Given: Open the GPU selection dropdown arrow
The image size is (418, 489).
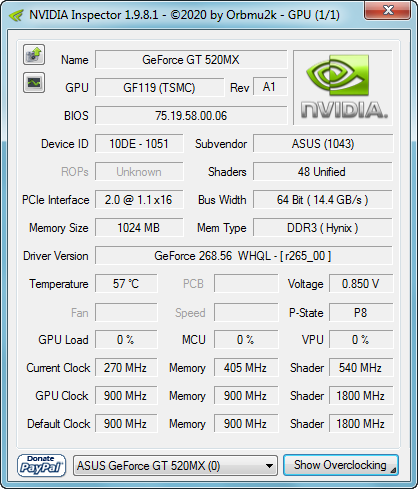Looking at the screenshot, I should click(x=269, y=466).
